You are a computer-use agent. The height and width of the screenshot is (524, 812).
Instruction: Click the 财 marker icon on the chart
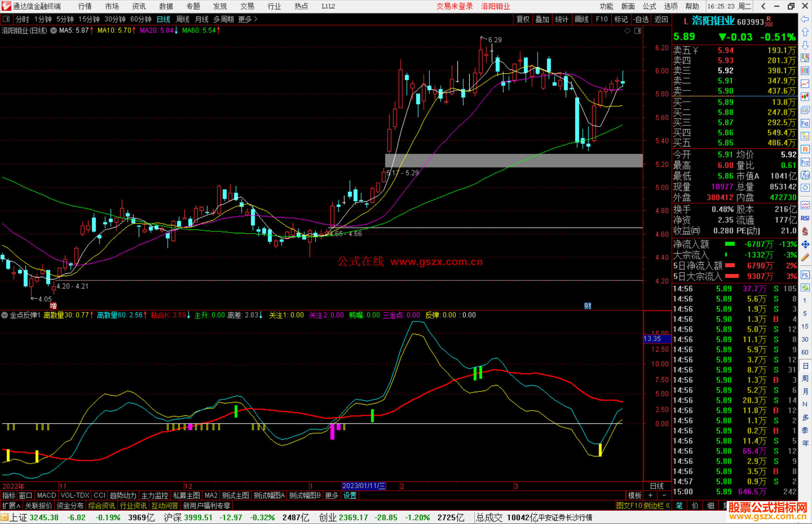coord(588,306)
